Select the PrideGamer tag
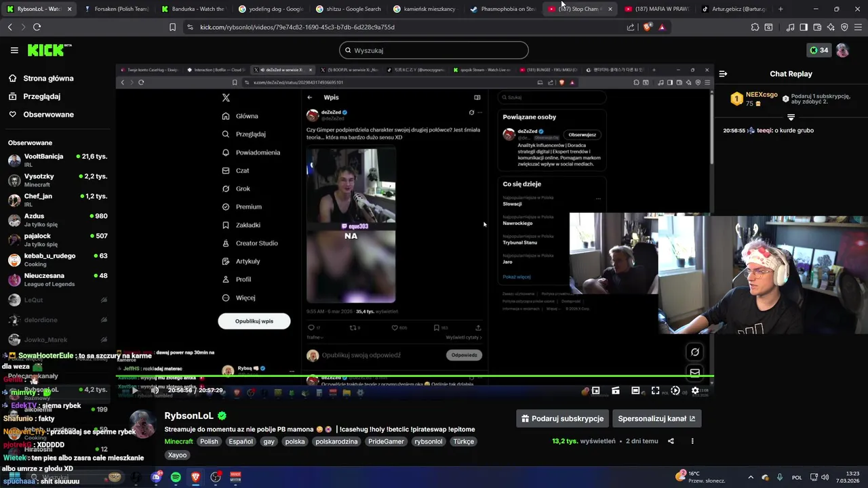The width and height of the screenshot is (868, 488). (386, 441)
